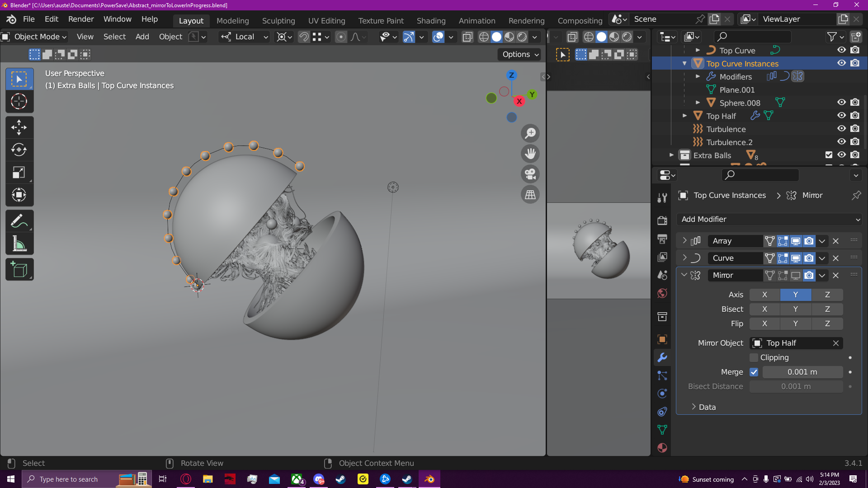Switch perspective/orthographic grid icon
This screenshot has height=488, width=868.
530,194
